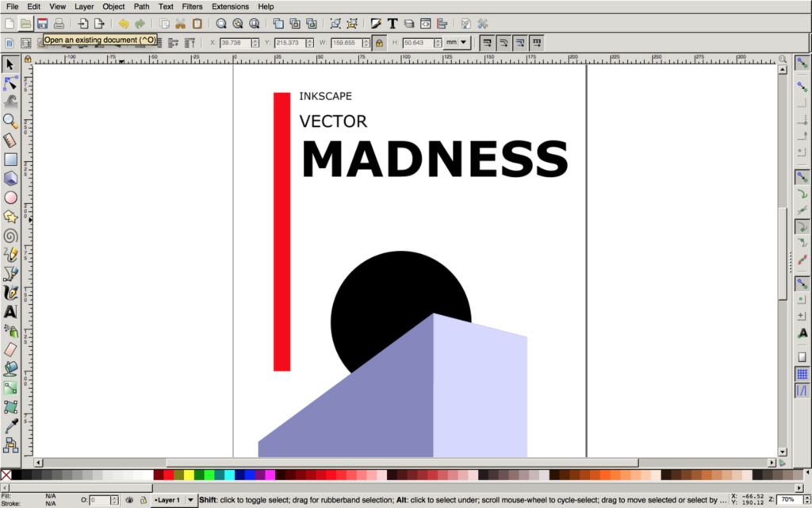Click the Import icon in toolbar
Viewport: 812px width, 508px height.
click(82, 24)
